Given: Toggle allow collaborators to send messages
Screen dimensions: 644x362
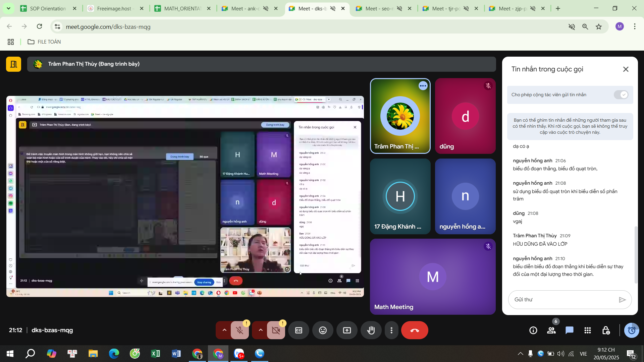Looking at the screenshot, I should tap(621, 95).
